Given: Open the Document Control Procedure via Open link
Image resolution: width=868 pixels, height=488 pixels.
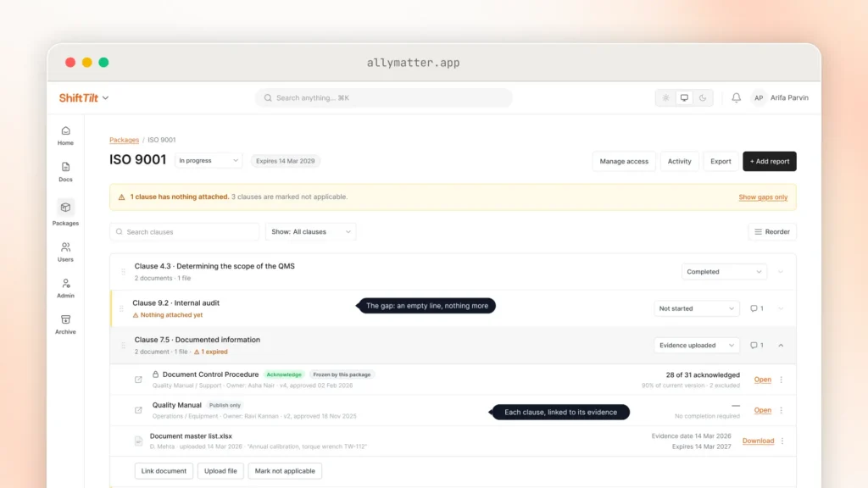Looking at the screenshot, I should point(762,380).
